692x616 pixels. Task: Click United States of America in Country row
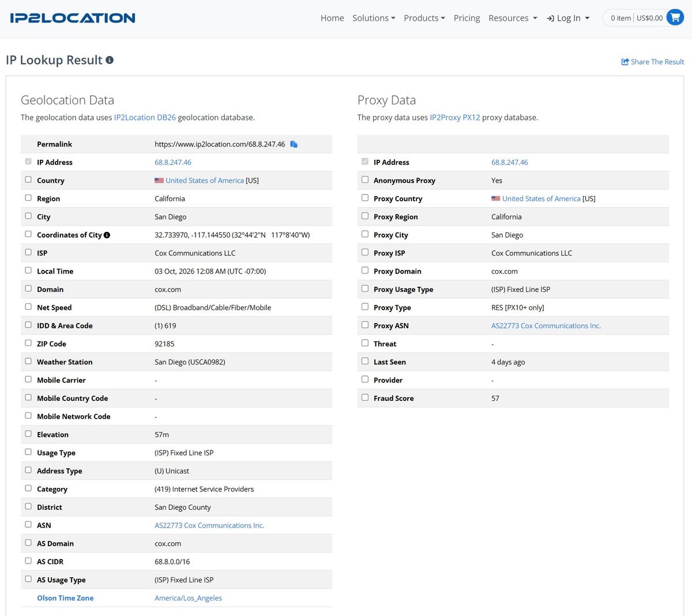coord(205,181)
